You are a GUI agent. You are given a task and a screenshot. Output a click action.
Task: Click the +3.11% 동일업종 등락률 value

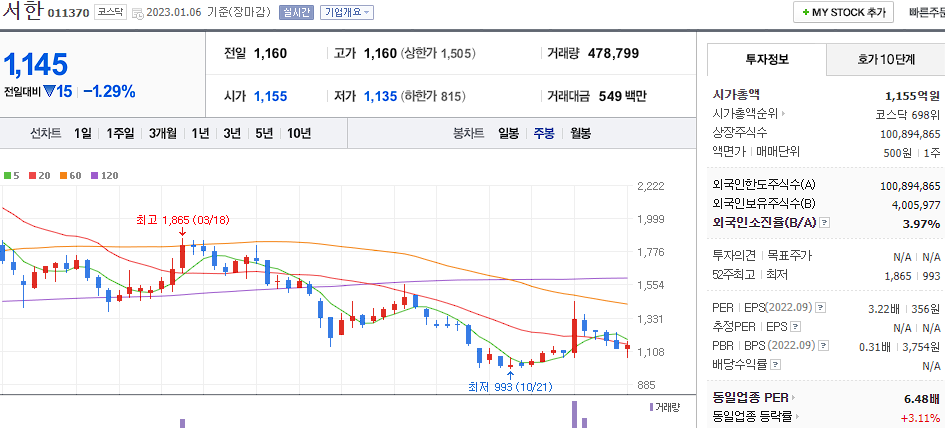pyautogui.click(x=920, y=417)
